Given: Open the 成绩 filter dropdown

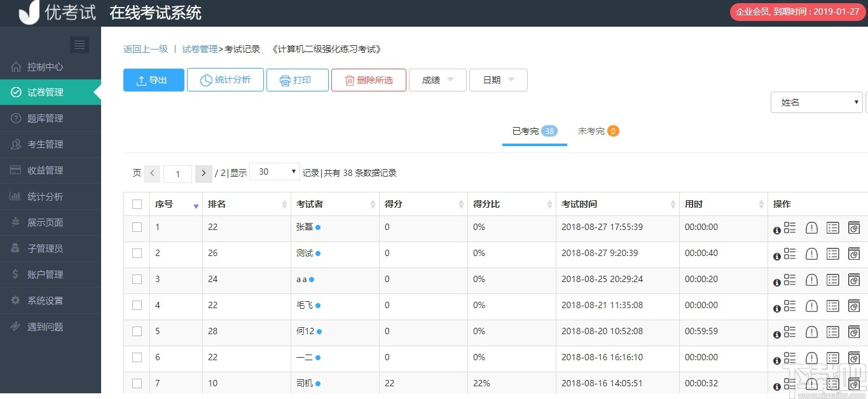Looking at the screenshot, I should click(437, 80).
